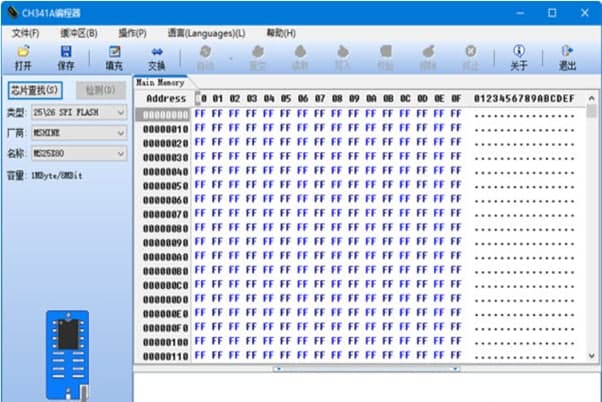602x402 pixels.
Task: Select address row 000000A0
Action: pos(165,256)
